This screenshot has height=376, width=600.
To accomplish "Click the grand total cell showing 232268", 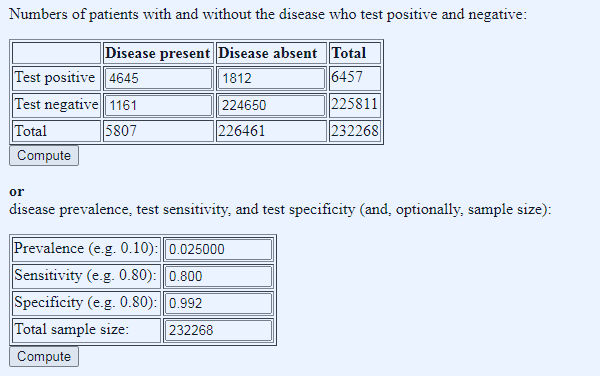I will click(x=355, y=131).
